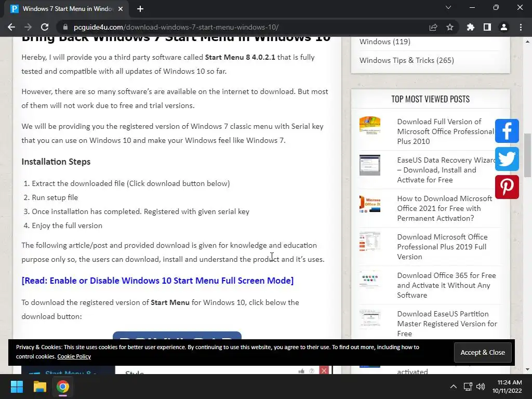Click the Office 2010 post thumbnail
Screen dimensions: 532x399
(x=370, y=126)
